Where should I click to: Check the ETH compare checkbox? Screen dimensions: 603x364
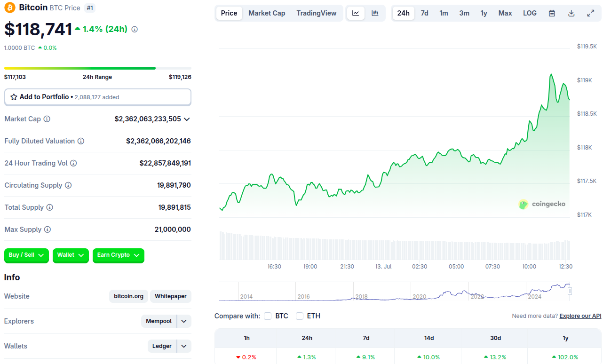pos(300,316)
